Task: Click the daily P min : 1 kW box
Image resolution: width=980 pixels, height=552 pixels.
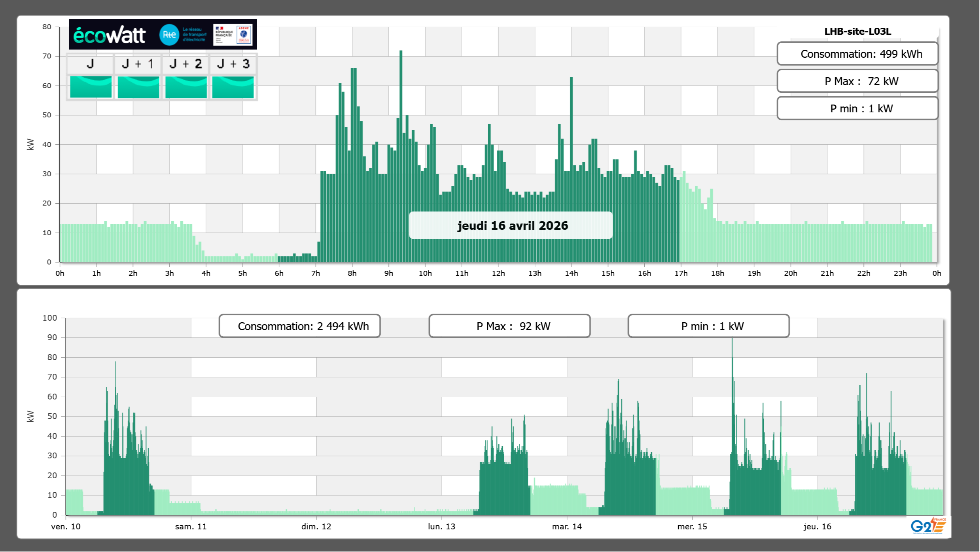Action: click(x=857, y=108)
